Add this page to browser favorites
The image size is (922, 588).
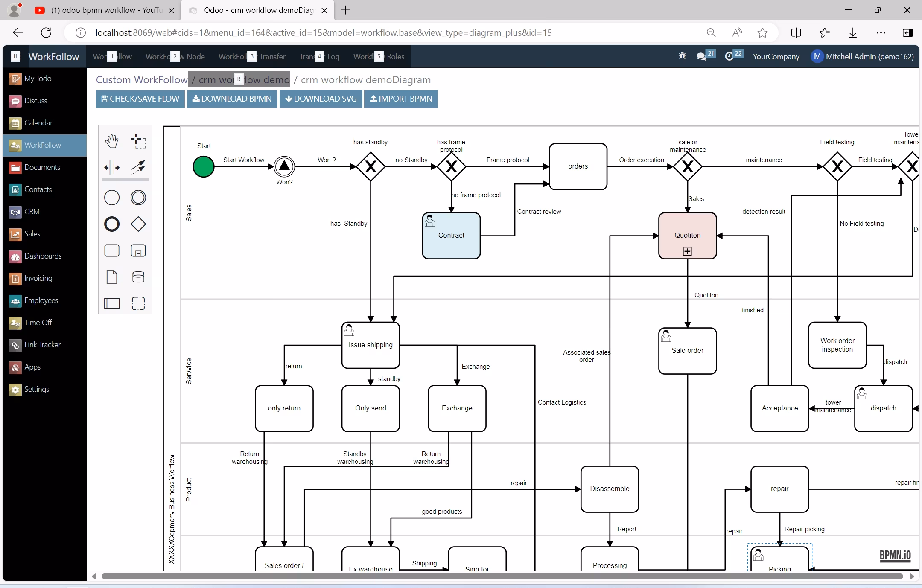point(762,33)
